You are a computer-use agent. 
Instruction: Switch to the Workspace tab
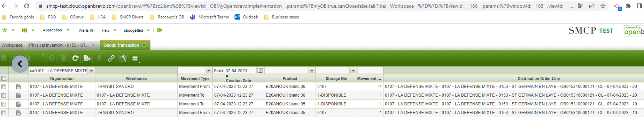pyautogui.click(x=12, y=45)
